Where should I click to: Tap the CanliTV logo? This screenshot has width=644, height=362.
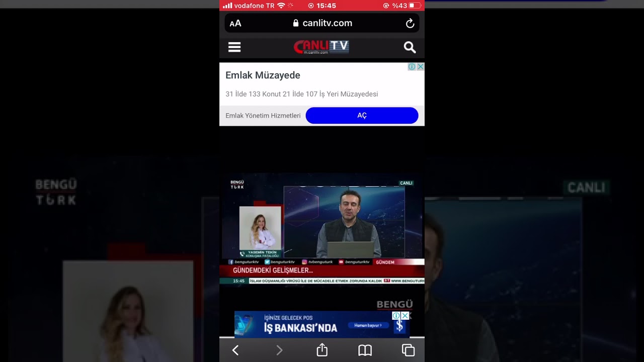pos(321,47)
